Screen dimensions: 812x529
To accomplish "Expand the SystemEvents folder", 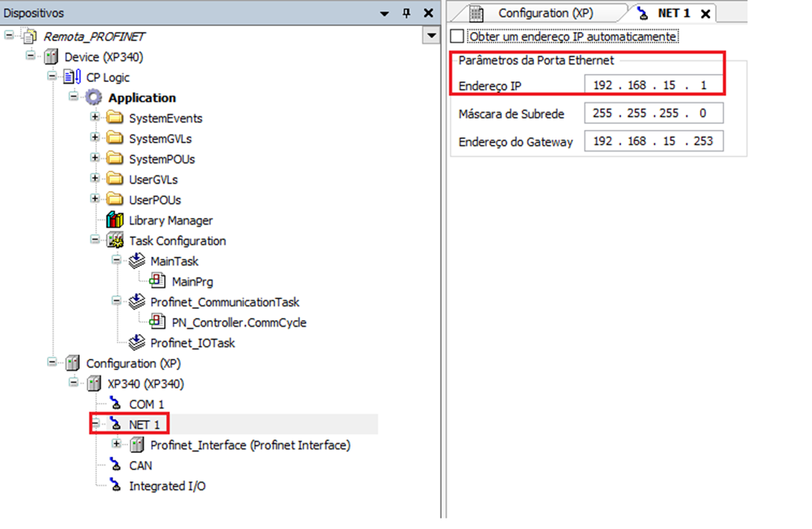I will coord(95,118).
